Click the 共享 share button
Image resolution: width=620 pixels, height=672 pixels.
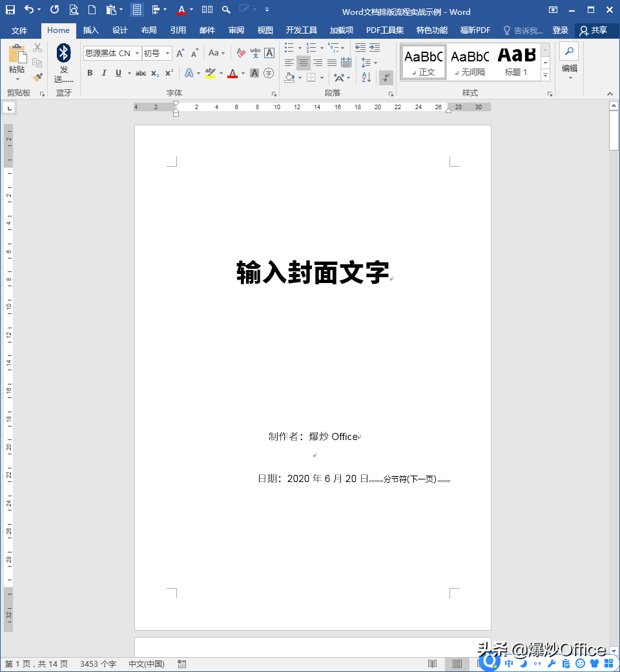tap(594, 30)
